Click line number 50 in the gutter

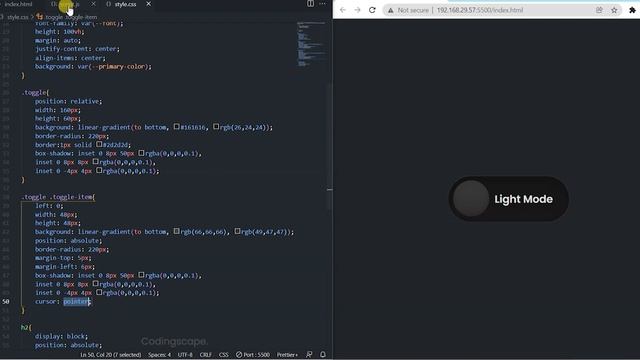pos(6,302)
